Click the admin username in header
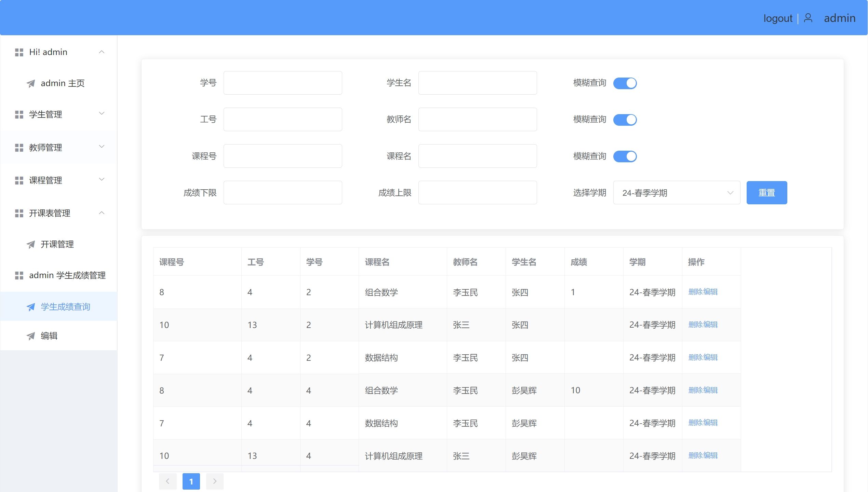868x492 pixels. point(840,18)
